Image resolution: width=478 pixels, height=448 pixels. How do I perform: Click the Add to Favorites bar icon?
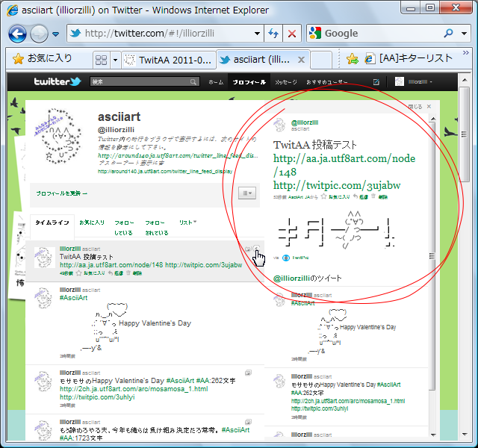353,59
